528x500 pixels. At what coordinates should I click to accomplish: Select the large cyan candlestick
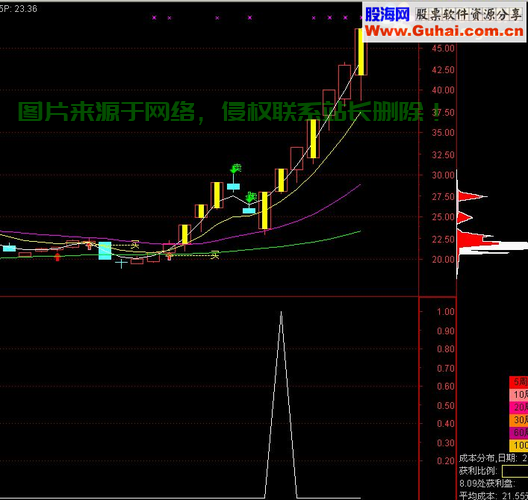pos(105,251)
